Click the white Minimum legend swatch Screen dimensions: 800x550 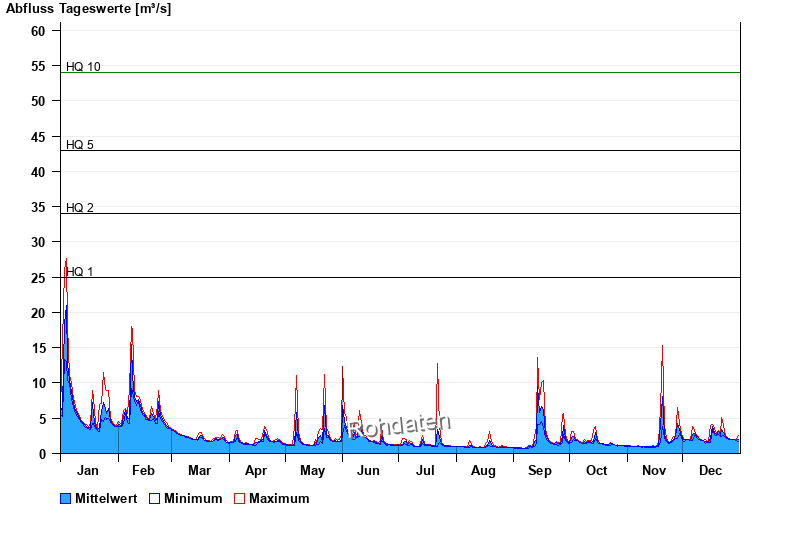point(155,498)
